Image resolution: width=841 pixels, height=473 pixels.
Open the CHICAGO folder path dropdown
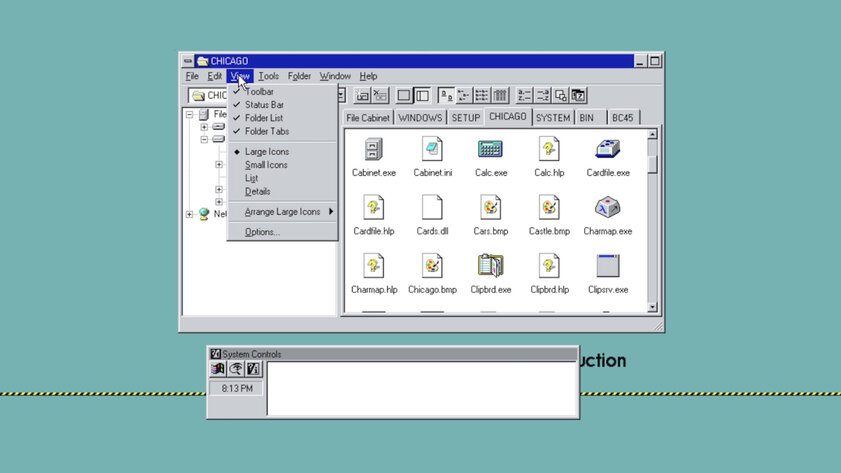(x=341, y=95)
